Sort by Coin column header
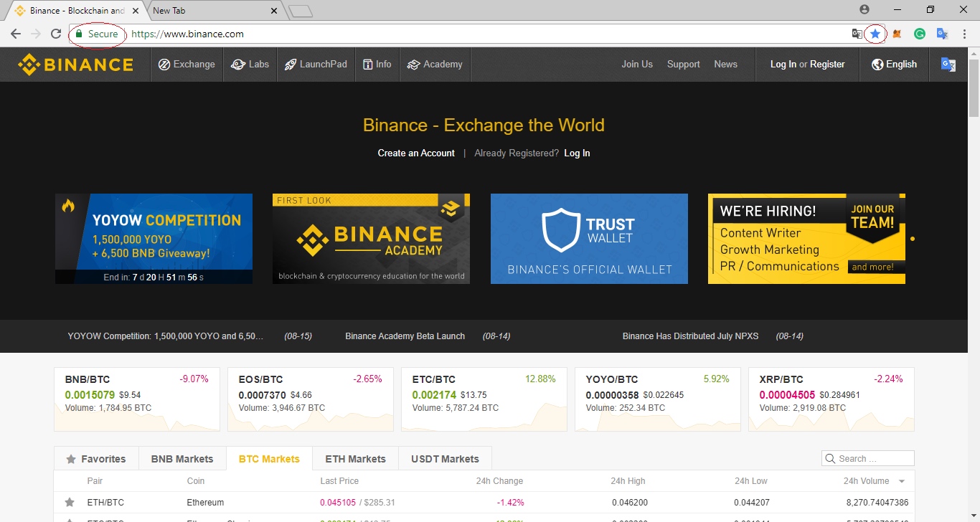 pyautogui.click(x=196, y=481)
